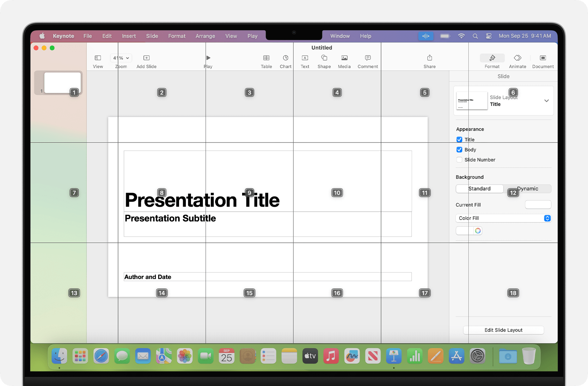Switch background to Dynamic
588x386 pixels.
coord(527,189)
